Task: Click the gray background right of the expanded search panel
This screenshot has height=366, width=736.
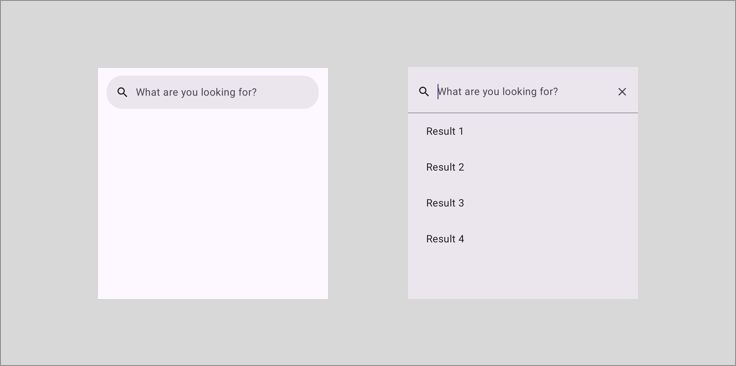Action: click(x=686, y=183)
